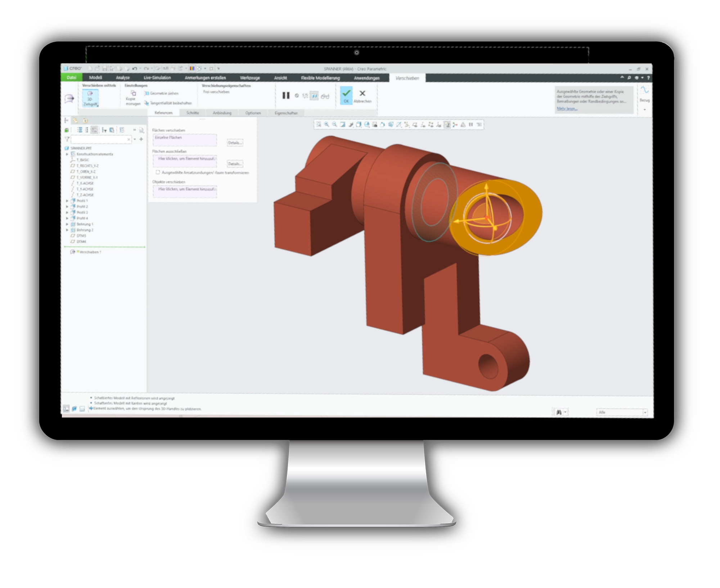The height and width of the screenshot is (588, 720).
Task: Open the Folder Browser tab icon
Action: point(76,121)
